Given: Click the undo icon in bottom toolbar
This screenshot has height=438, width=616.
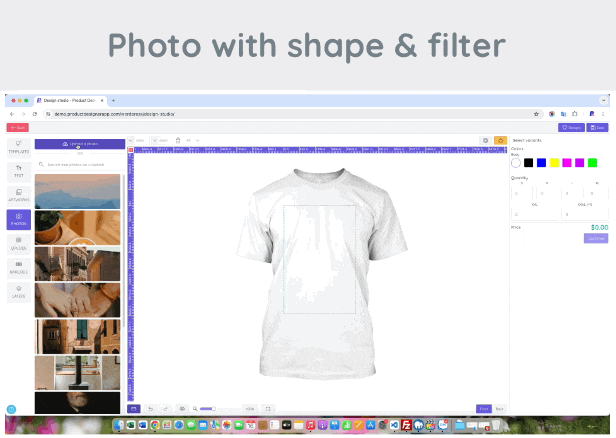Looking at the screenshot, I should click(150, 409).
